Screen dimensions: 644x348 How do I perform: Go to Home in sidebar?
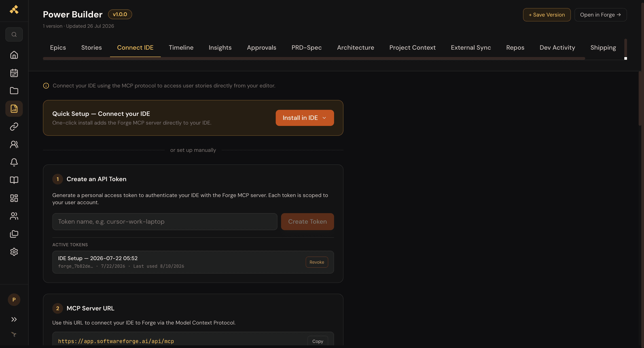tap(14, 55)
